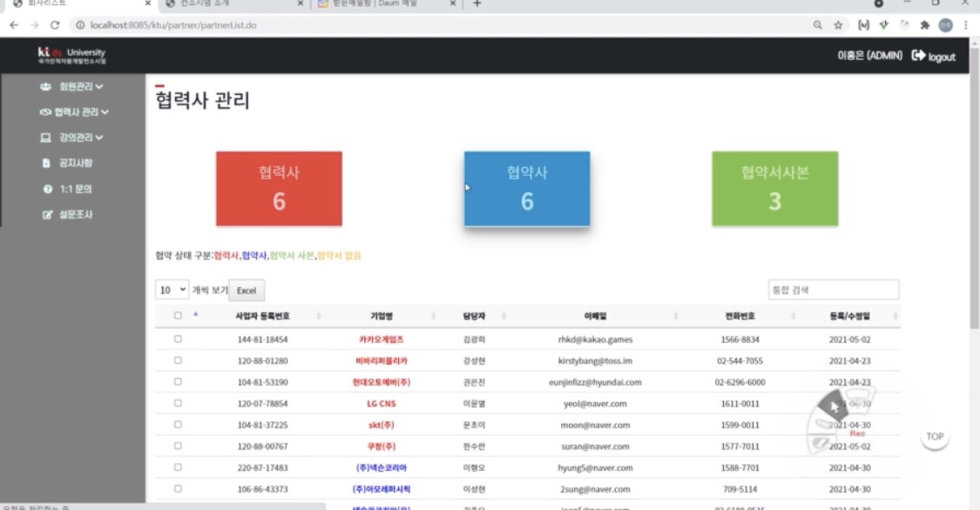Sort by 이메일 column

pyautogui.click(x=595, y=316)
